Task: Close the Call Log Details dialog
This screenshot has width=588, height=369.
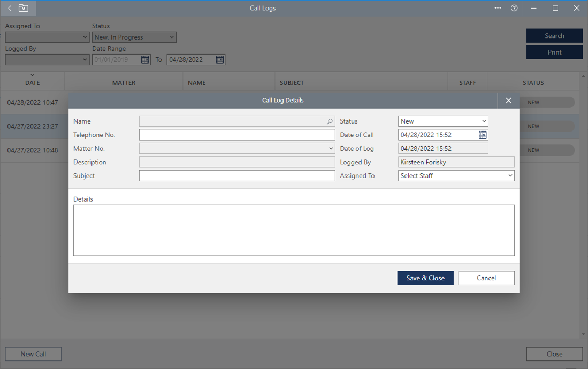Action: [508, 101]
